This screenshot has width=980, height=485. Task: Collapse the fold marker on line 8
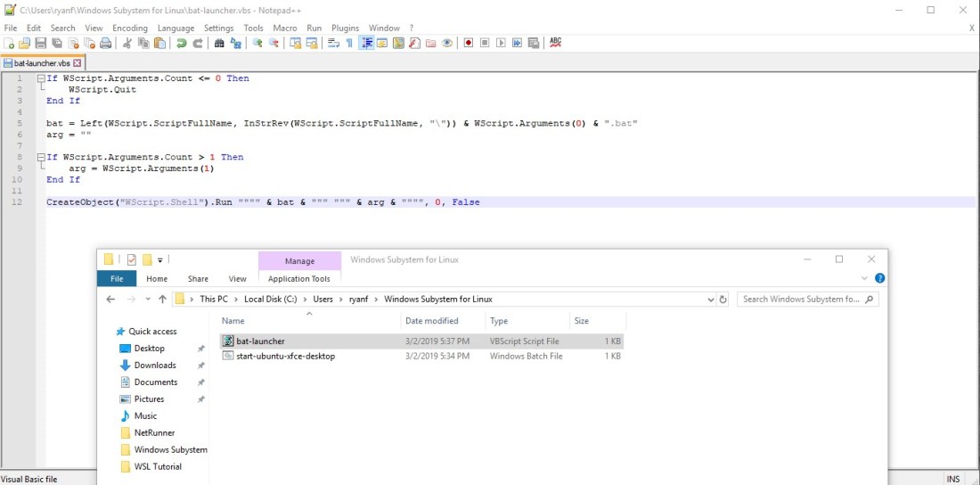point(41,158)
